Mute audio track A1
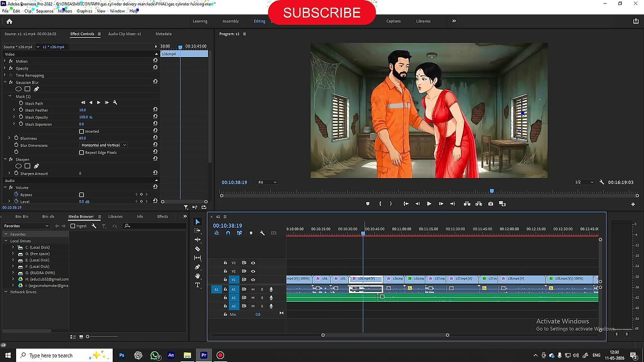 [x=253, y=289]
